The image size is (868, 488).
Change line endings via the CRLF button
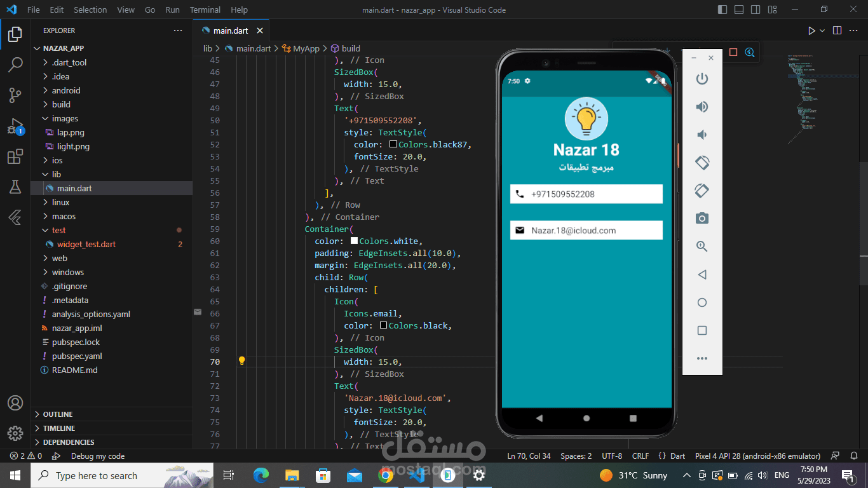pos(641,456)
